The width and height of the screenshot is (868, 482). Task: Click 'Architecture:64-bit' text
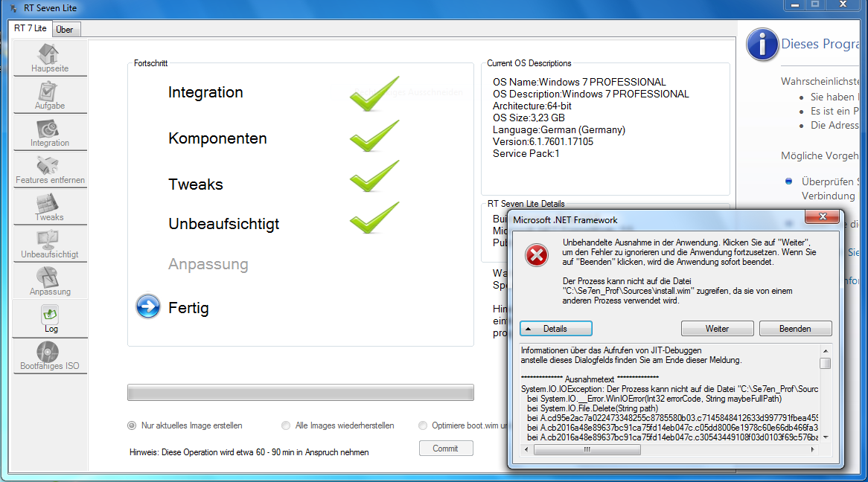coord(532,106)
